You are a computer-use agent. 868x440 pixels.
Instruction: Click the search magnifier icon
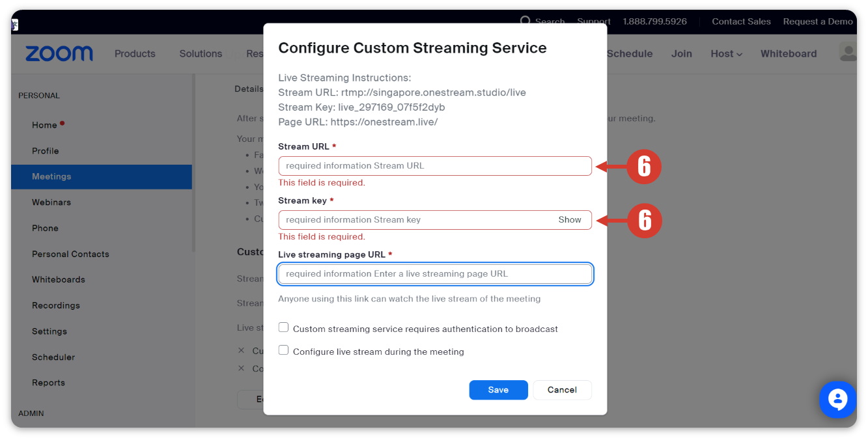[525, 21]
